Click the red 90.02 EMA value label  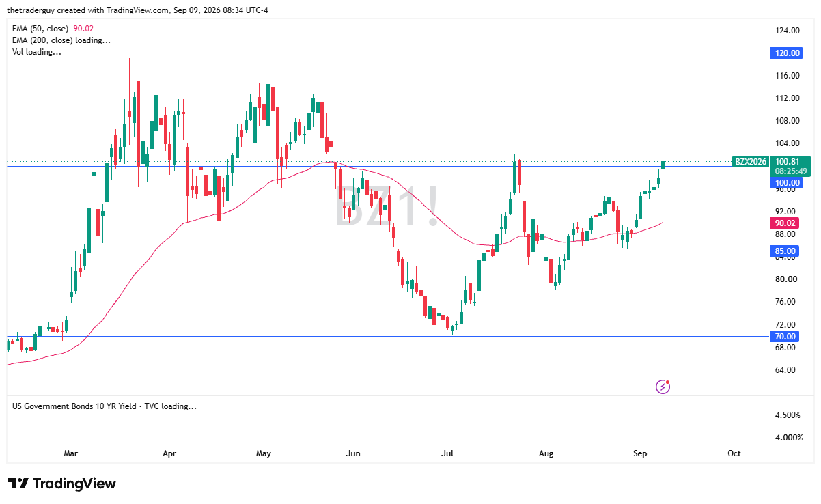pos(785,223)
